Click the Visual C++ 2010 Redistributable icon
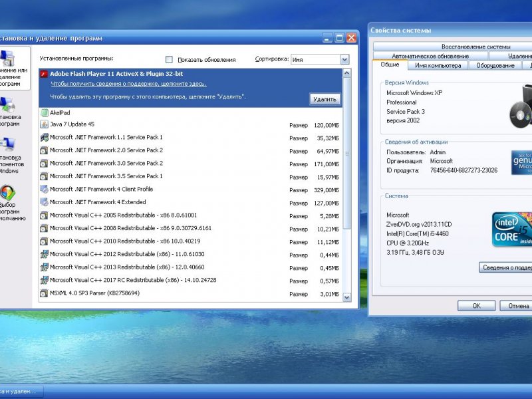The image size is (532, 399). click(x=44, y=241)
